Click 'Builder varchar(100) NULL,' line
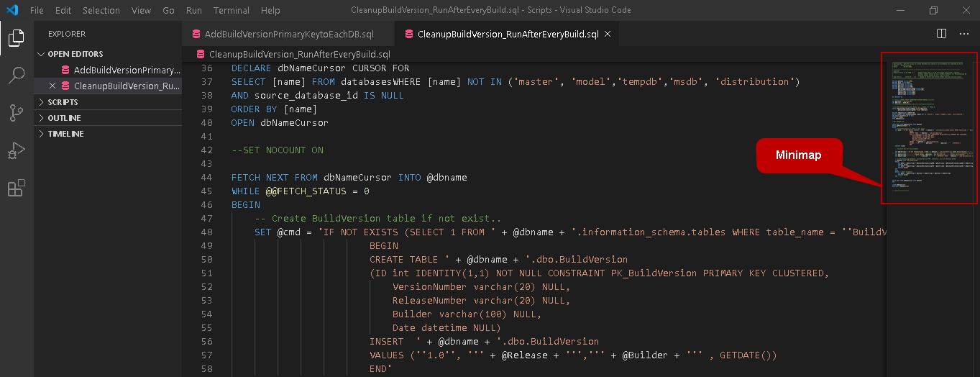This screenshot has height=377, width=980. [467, 314]
